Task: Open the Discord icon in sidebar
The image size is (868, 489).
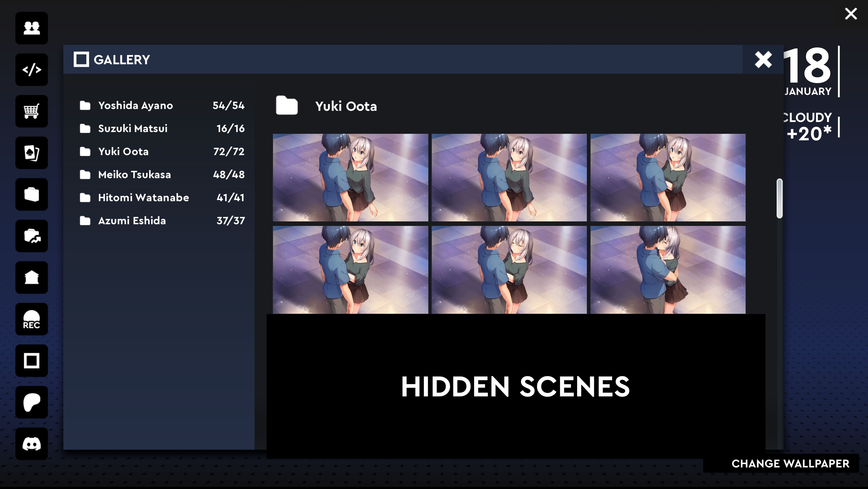Action: [x=32, y=444]
